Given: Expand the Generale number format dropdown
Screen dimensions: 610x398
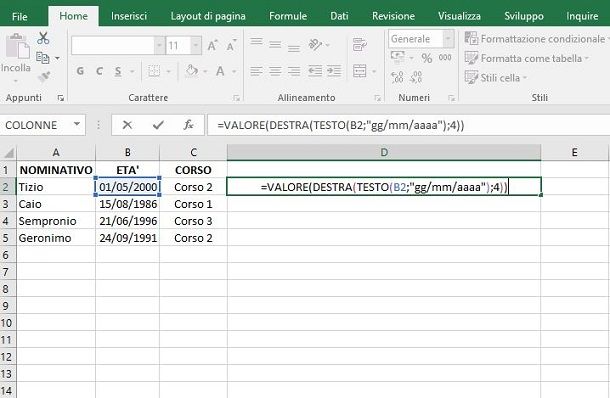Looking at the screenshot, I should click(x=448, y=39).
